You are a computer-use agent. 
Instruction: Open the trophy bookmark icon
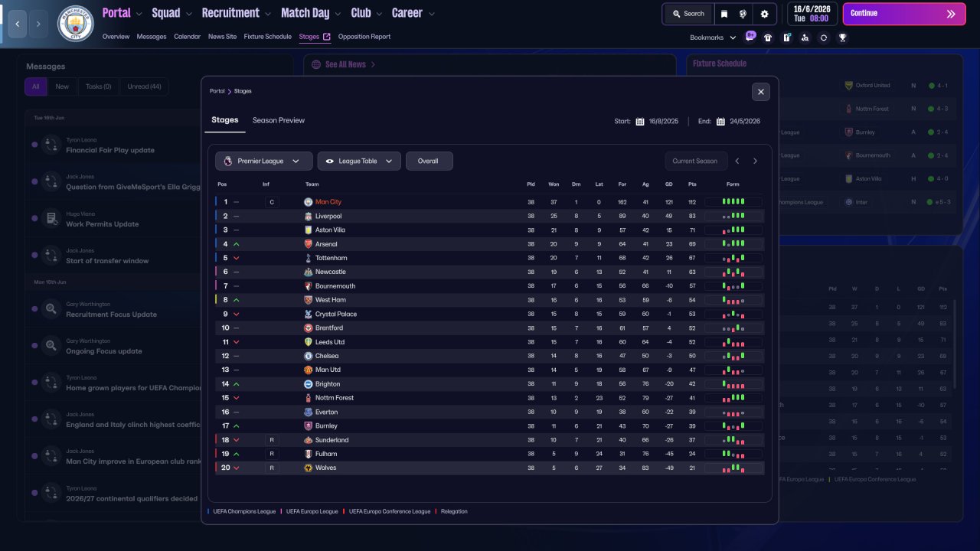click(x=842, y=37)
